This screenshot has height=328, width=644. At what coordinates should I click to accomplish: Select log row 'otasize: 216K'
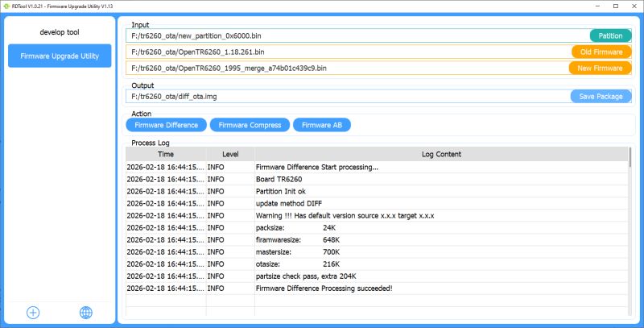pyautogui.click(x=377, y=264)
